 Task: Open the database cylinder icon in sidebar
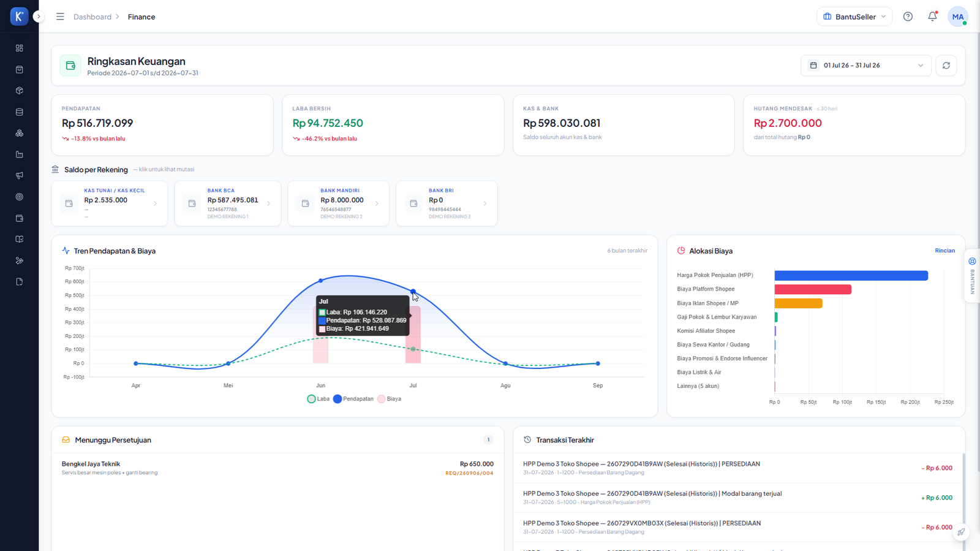click(x=20, y=112)
